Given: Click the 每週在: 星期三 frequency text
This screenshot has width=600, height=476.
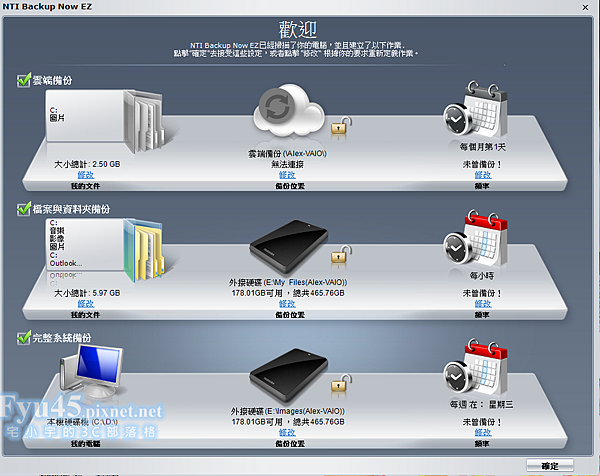Looking at the screenshot, I should tap(481, 404).
